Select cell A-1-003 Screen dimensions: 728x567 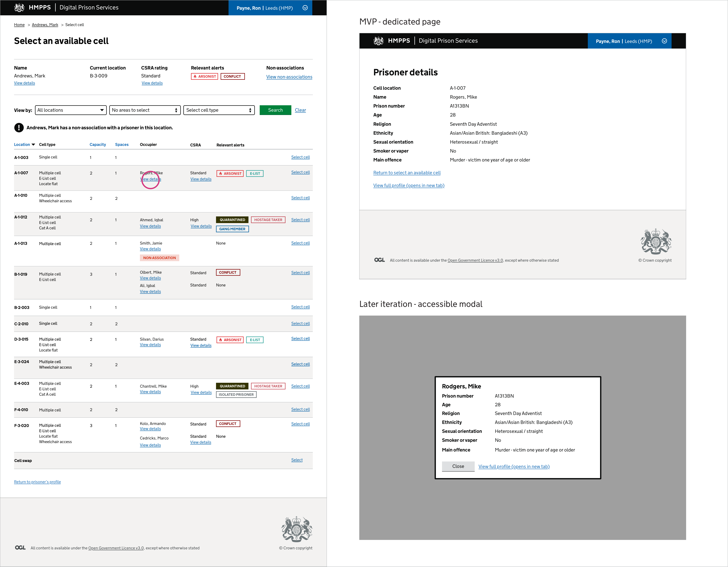click(300, 157)
